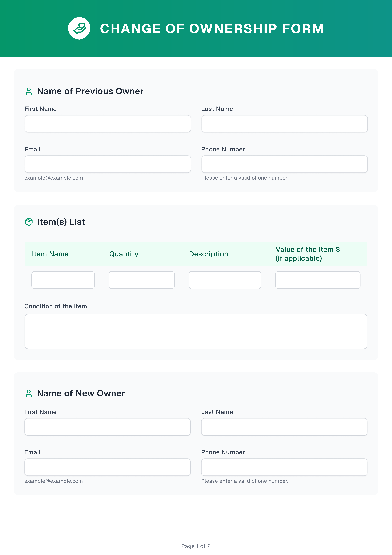Click the Page 1 of 2 footer text

196,546
